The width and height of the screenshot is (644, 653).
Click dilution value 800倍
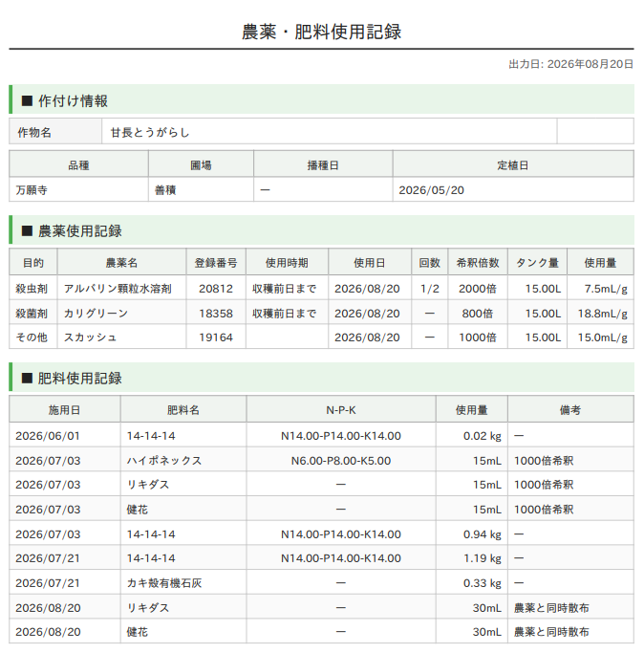(478, 314)
